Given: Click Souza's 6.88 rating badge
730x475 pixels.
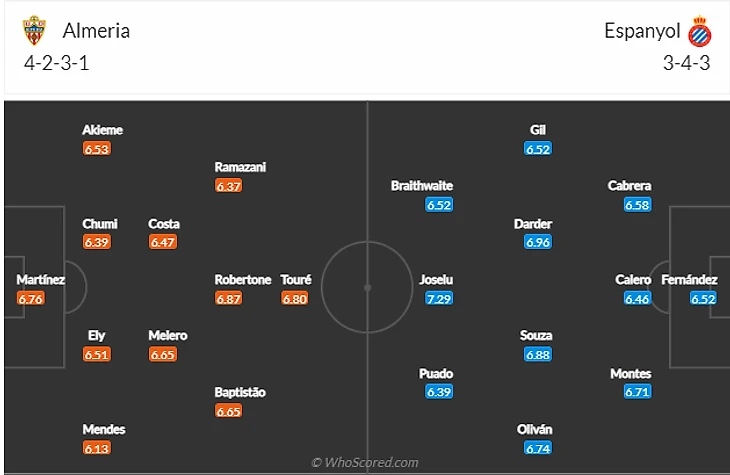Looking at the screenshot, I should (538, 354).
